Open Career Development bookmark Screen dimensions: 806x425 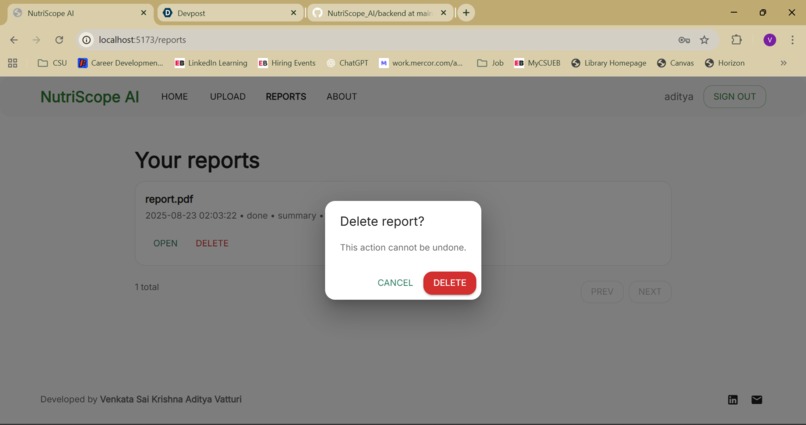120,63
